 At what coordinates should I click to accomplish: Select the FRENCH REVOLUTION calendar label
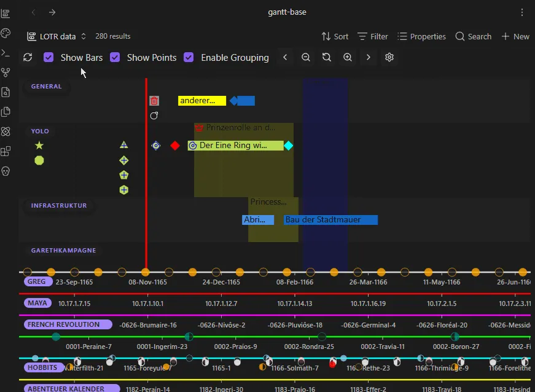[68, 324]
